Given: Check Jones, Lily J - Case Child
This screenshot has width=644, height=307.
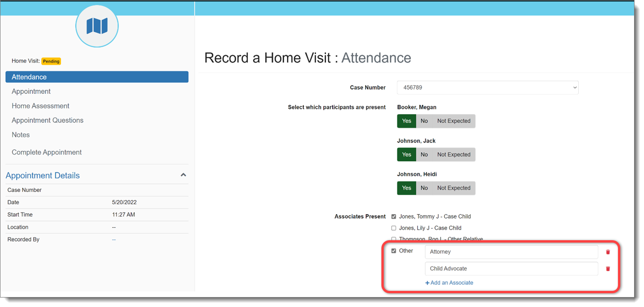Looking at the screenshot, I should coord(394,228).
